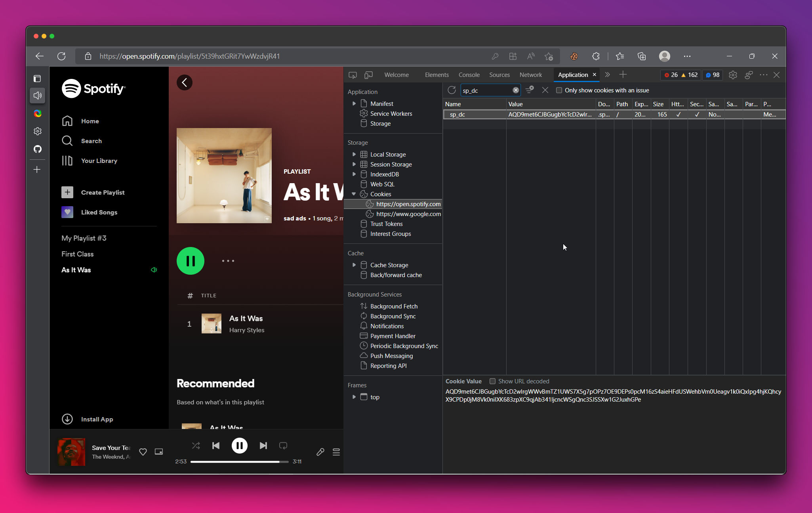The image size is (812, 513).
Task: Enable the repeat icon in the player
Action: click(283, 446)
